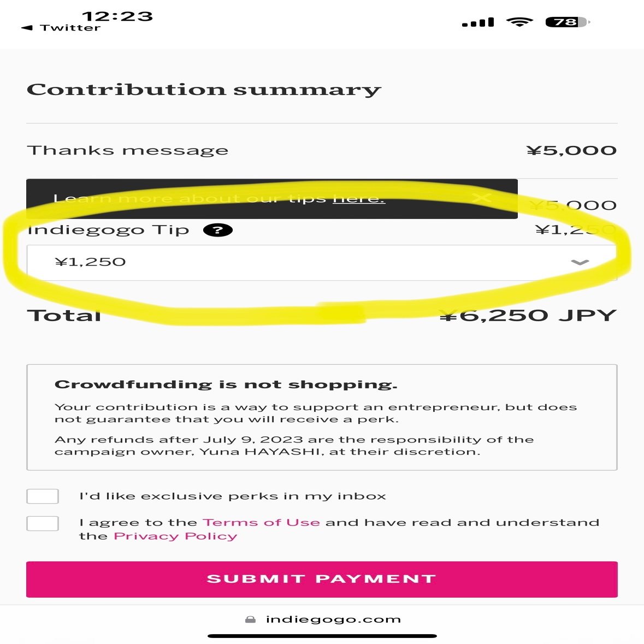Tap the indiegogo.com address text
This screenshot has height=644, width=644.
pyautogui.click(x=333, y=619)
